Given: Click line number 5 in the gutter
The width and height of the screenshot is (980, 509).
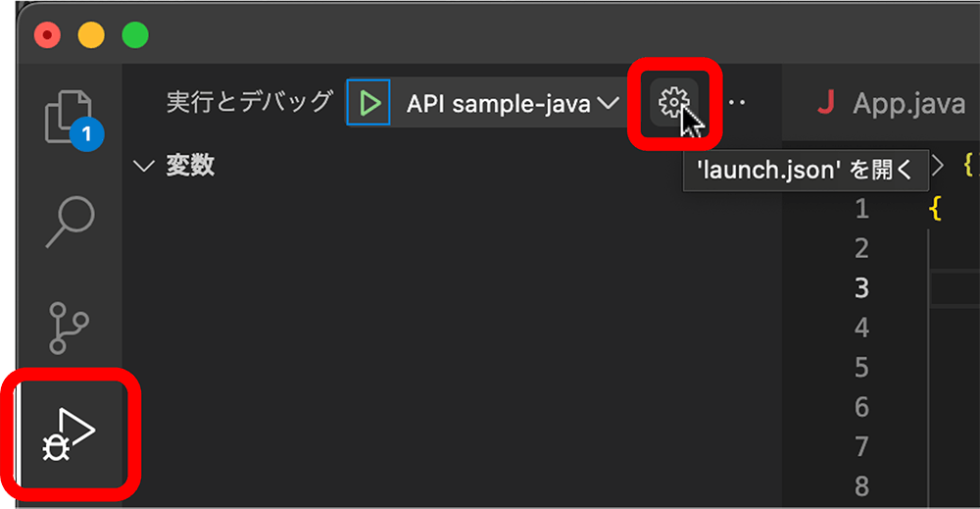Looking at the screenshot, I should coord(861,368).
